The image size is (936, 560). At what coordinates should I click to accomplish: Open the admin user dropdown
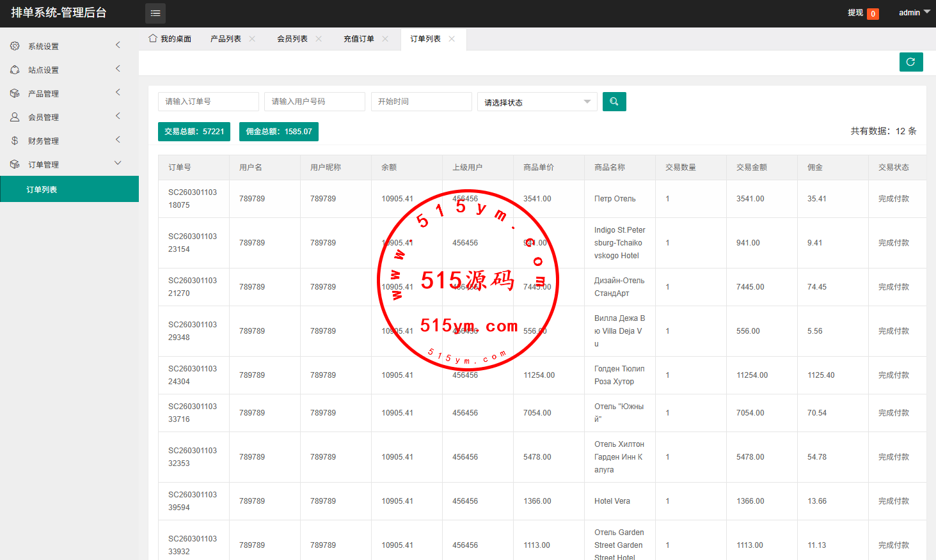914,13
